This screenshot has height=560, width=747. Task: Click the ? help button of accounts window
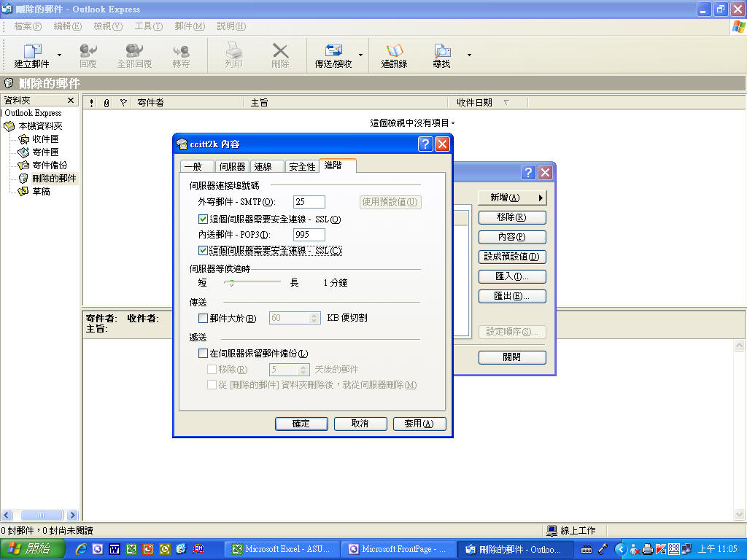click(x=528, y=172)
